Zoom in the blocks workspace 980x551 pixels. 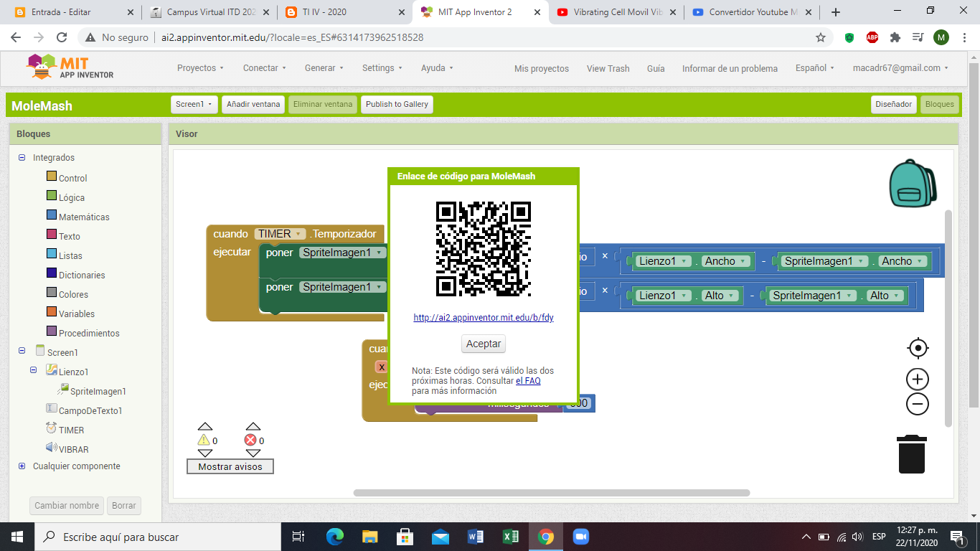click(918, 379)
